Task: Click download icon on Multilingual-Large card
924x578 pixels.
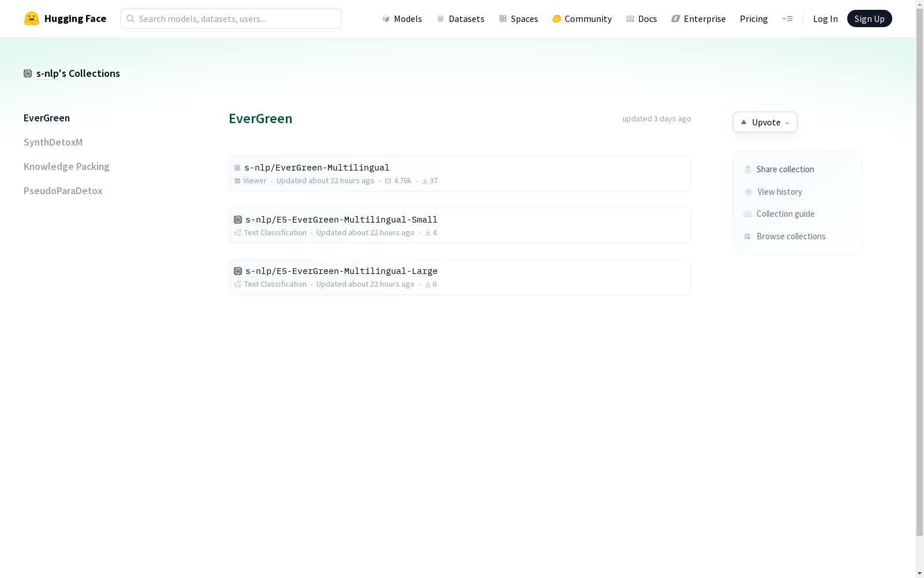Action: [428, 284]
